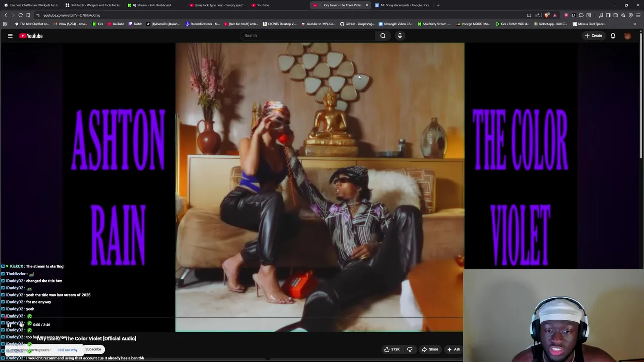Open the GitHub bookmark
Viewport: 644px width, 362px height.
pos(357,24)
